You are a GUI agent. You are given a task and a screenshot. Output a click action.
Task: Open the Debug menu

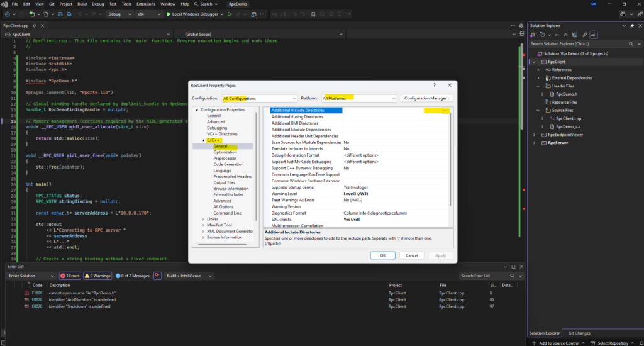97,4
